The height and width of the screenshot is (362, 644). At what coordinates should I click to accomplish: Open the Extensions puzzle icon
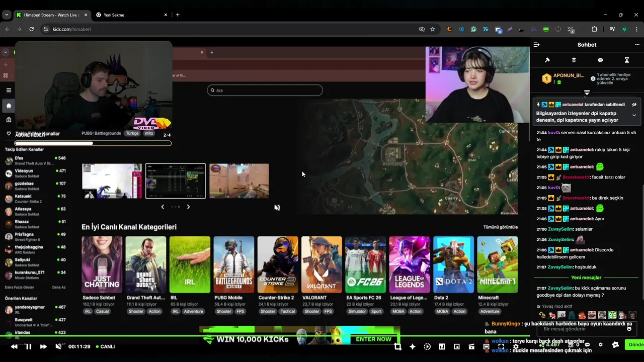[x=594, y=29]
